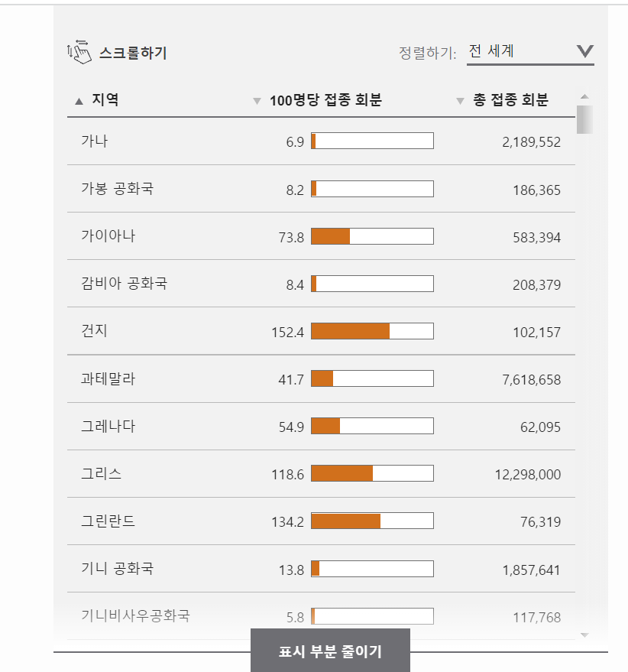Click the sort arrow beside 100명당 접종 회분
This screenshot has height=672, width=628.
coord(257,100)
